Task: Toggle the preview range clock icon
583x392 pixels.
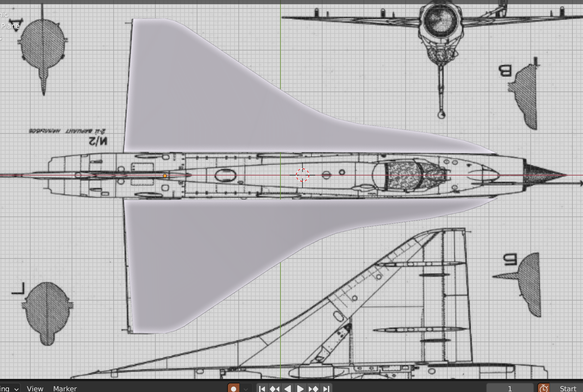Action: 543,388
